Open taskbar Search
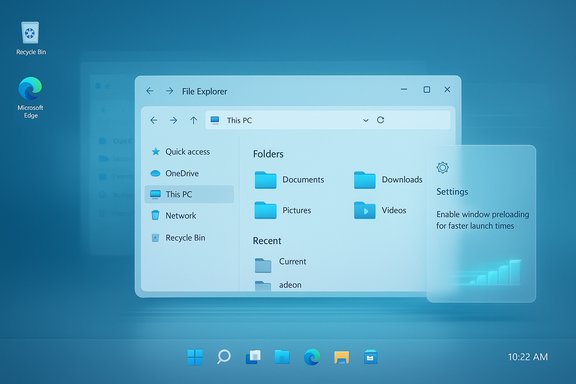Screen dimensions: 576x384 224,356
